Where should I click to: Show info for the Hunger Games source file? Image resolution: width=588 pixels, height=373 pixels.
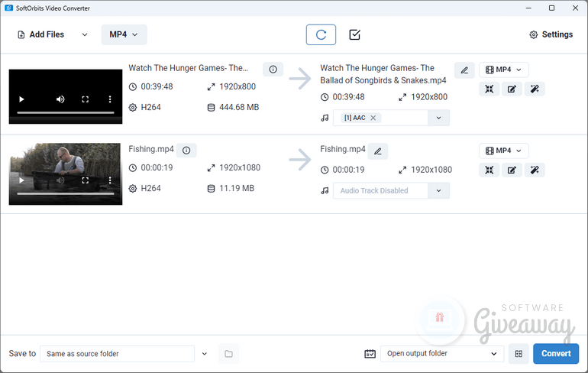273,69
